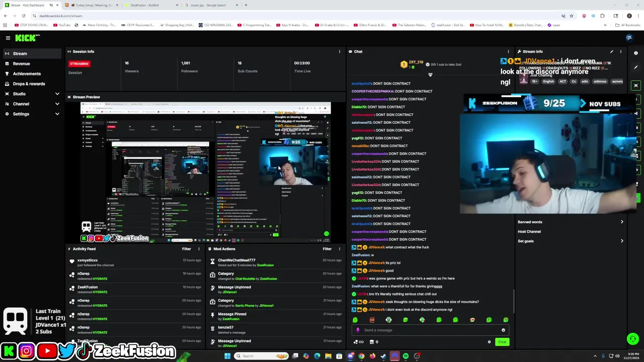Open a new browser tab
The image size is (644, 362).
246,5
